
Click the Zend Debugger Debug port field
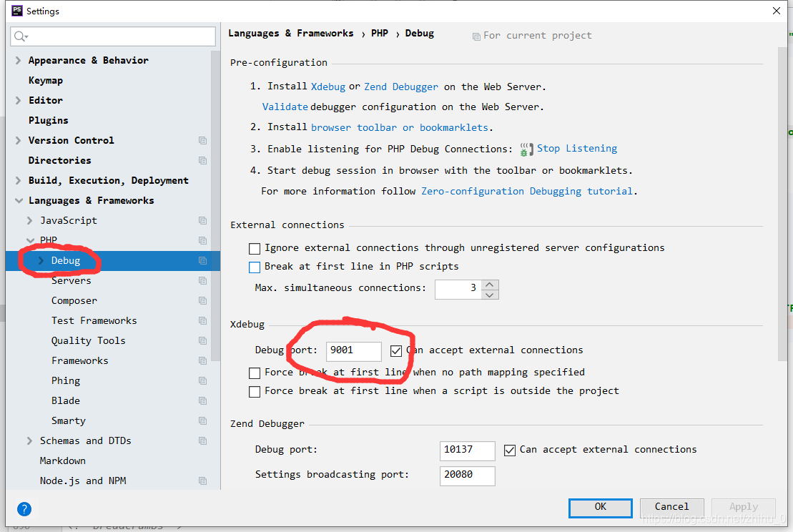tap(468, 450)
